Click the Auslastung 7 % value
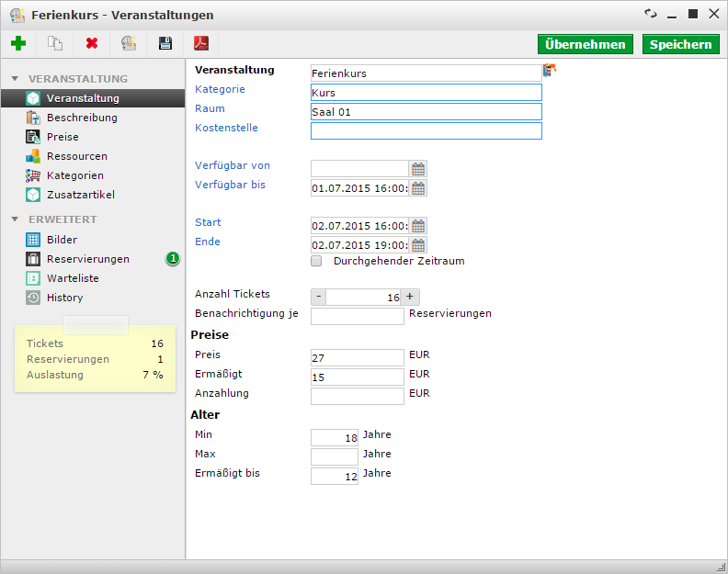 pyautogui.click(x=154, y=375)
